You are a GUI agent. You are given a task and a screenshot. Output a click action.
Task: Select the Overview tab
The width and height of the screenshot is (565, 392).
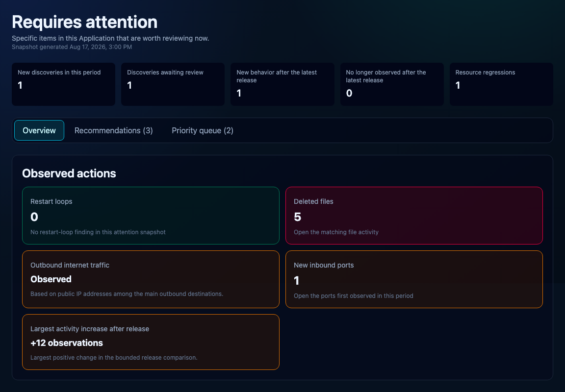tap(39, 130)
